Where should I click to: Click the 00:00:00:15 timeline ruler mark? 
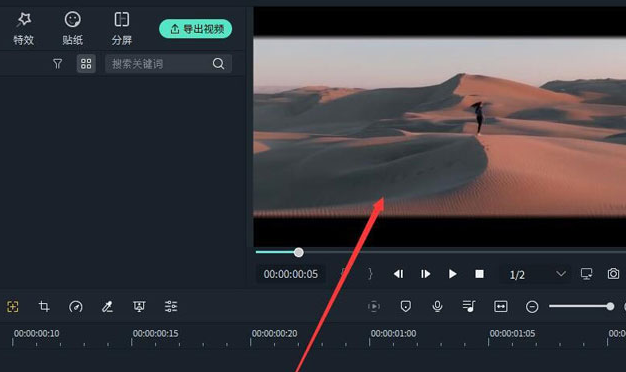155,333
